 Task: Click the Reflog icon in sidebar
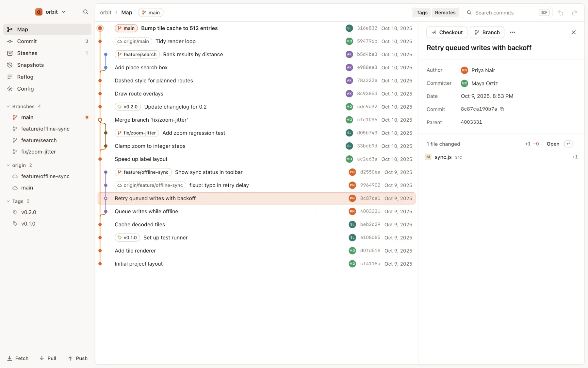coord(10,77)
